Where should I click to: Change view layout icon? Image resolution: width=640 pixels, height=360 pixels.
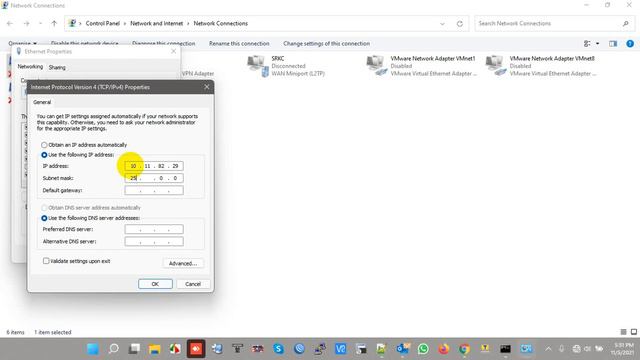(587, 44)
